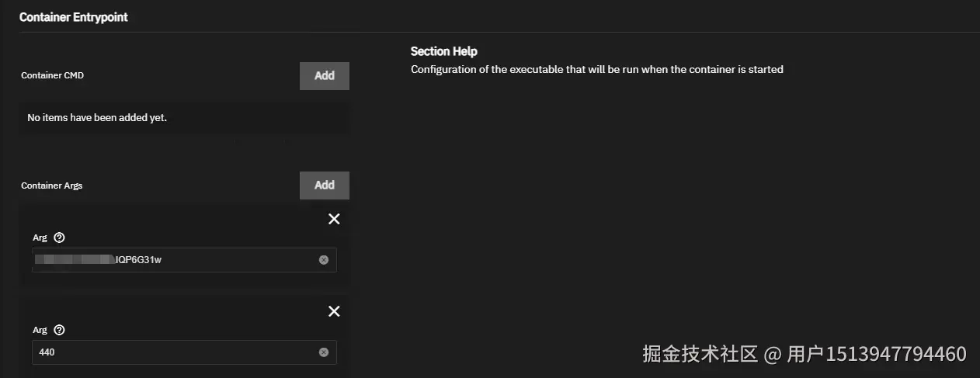Click Add button for Container CMD
This screenshot has width=980, height=378.
(x=324, y=75)
